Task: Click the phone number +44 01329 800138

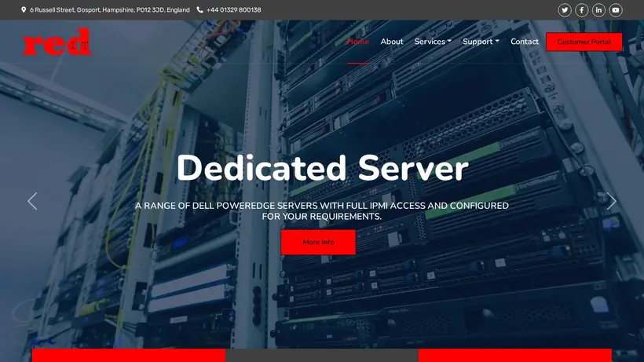Action: click(x=234, y=10)
